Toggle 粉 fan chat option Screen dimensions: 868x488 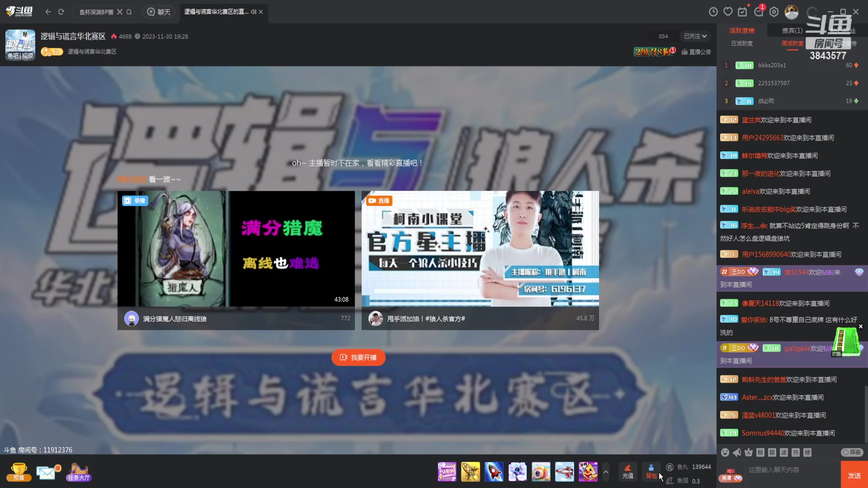point(760,452)
